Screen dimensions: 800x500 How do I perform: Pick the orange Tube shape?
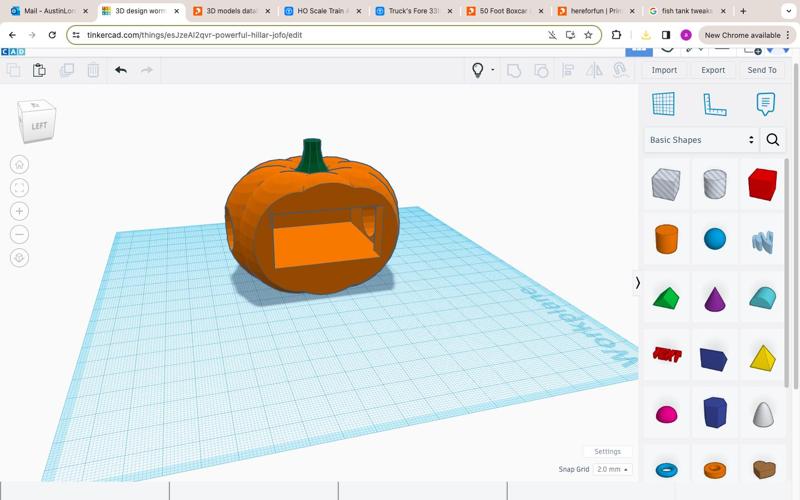tap(714, 470)
